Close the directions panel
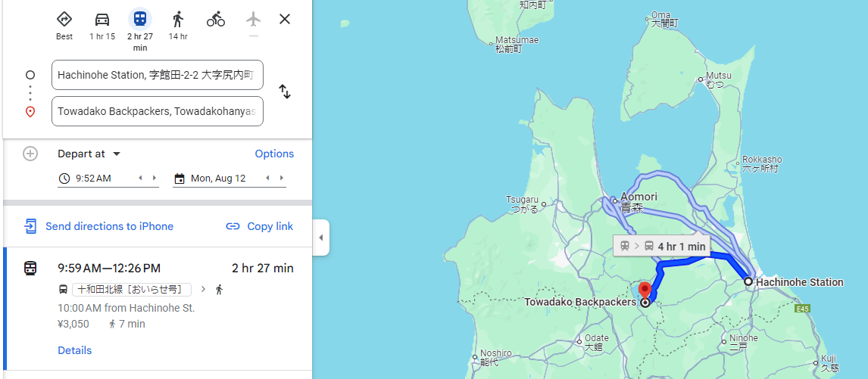Screen dimensions: 868x379 pos(285,20)
